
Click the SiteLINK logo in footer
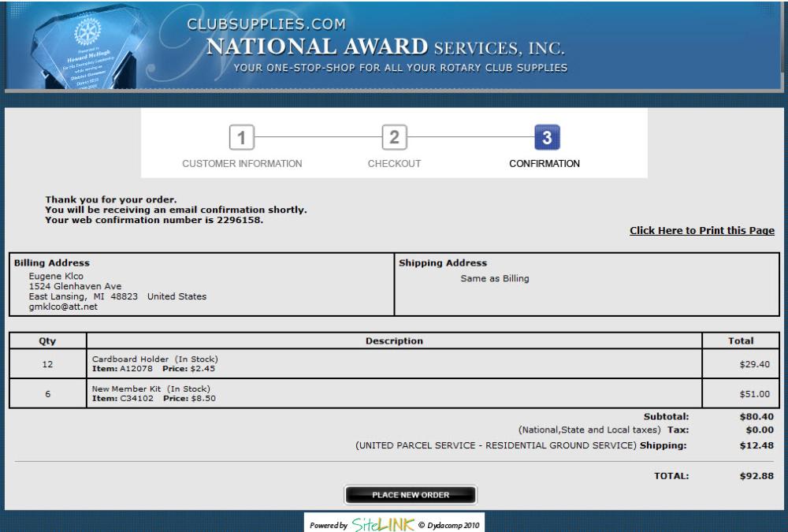pyautogui.click(x=384, y=524)
